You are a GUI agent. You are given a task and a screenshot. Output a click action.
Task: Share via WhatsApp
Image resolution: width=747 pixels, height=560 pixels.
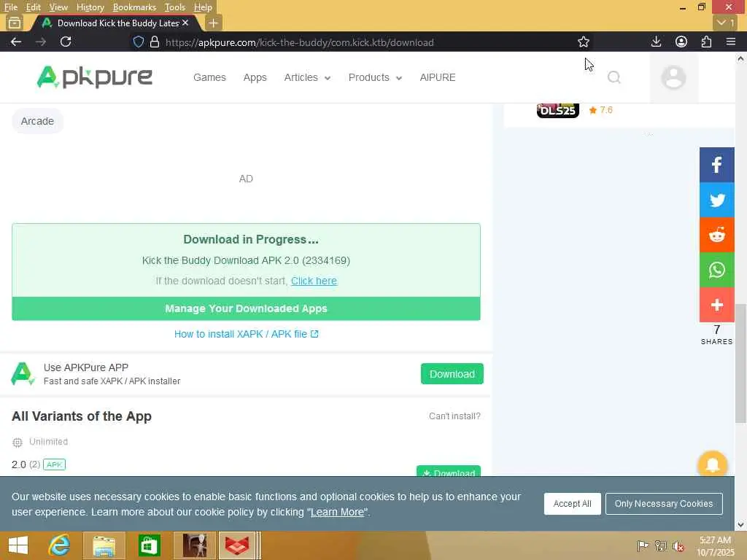716,270
